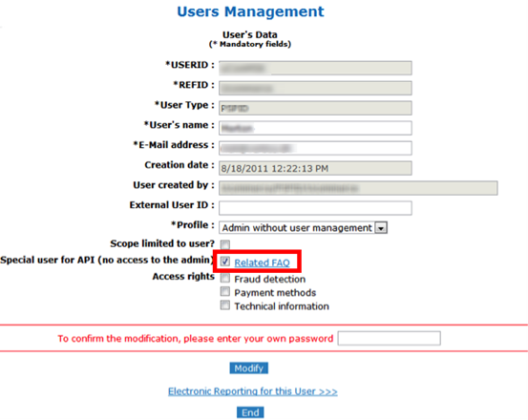Screen dimensions: 528x420
Task: Open Electronic Reporting for this User link
Action: click(x=253, y=391)
